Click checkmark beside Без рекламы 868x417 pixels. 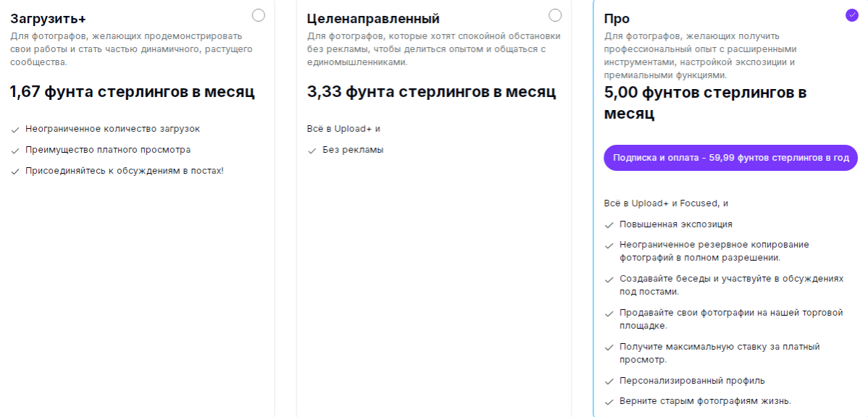pyautogui.click(x=312, y=151)
